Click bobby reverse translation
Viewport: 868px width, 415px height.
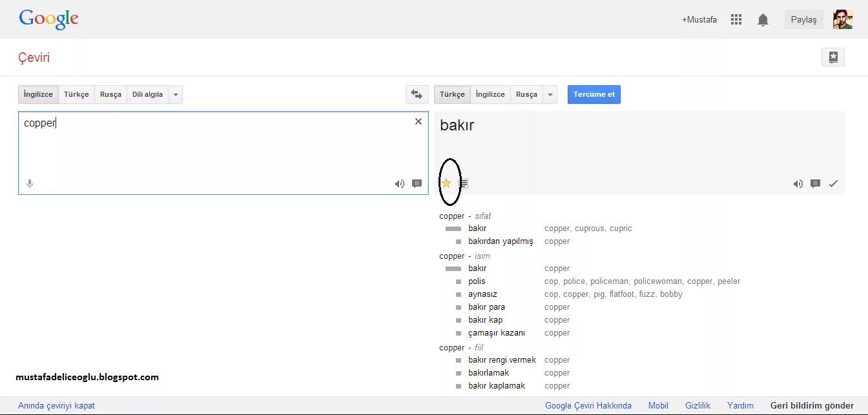pos(671,294)
